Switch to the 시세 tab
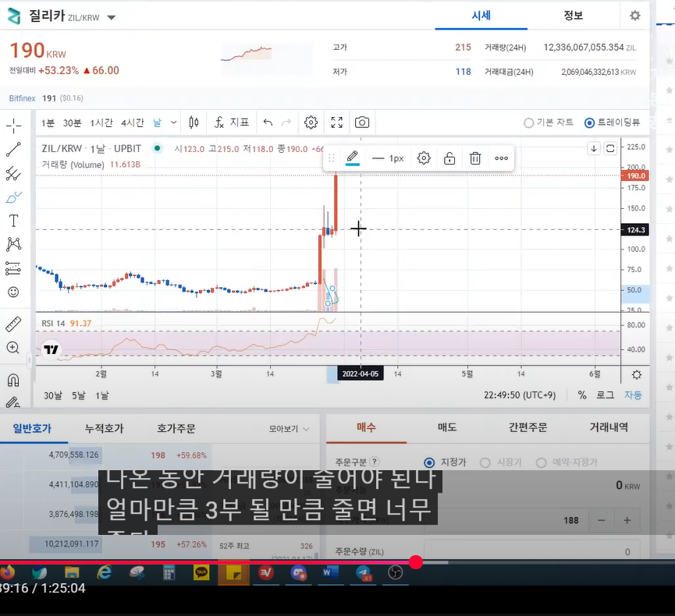 pos(481,16)
